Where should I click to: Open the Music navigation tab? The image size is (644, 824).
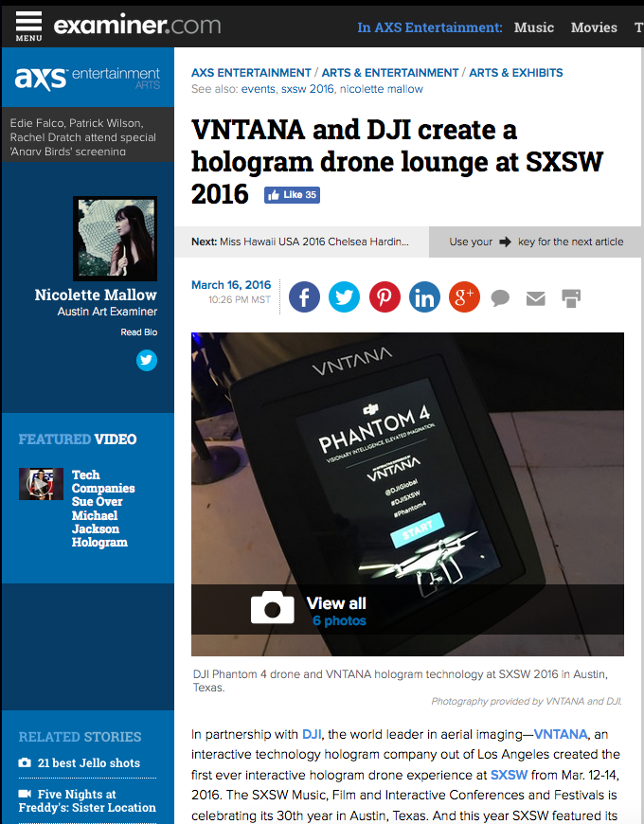click(534, 27)
